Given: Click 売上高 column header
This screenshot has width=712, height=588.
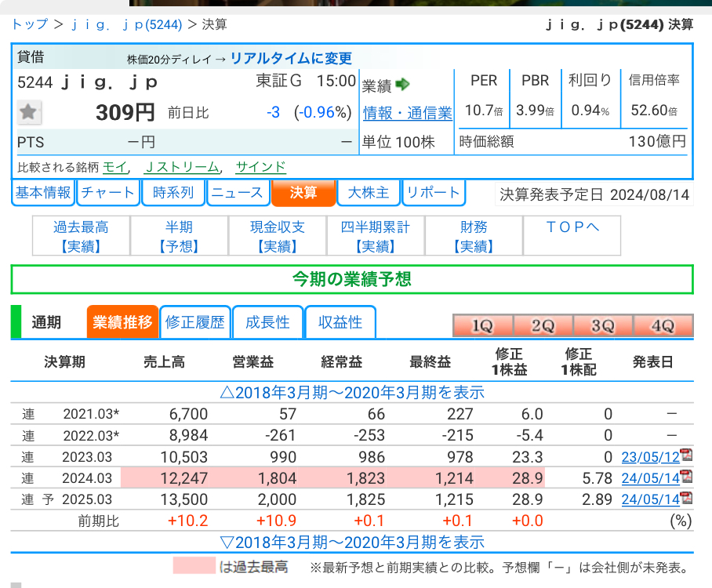Looking at the screenshot, I should tap(164, 362).
